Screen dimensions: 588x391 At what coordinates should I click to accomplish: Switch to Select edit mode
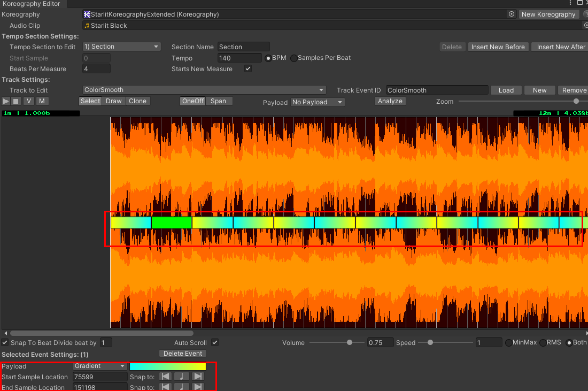(90, 101)
